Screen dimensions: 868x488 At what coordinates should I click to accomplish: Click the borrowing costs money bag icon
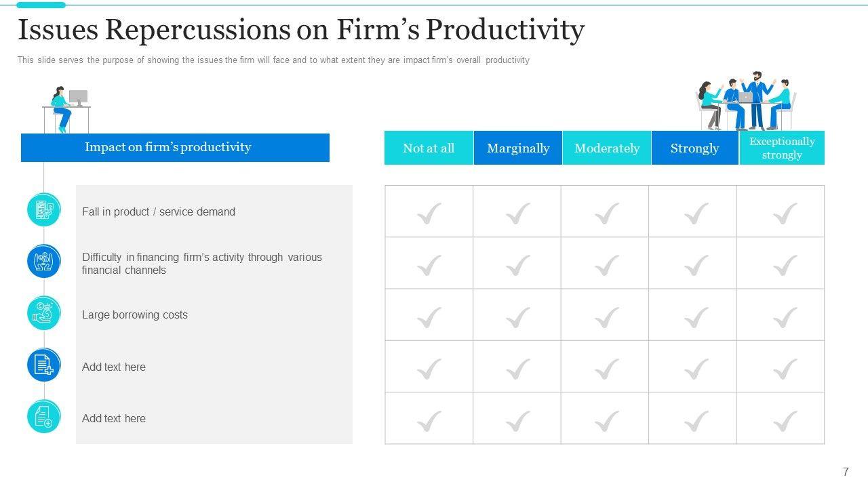coord(44,314)
